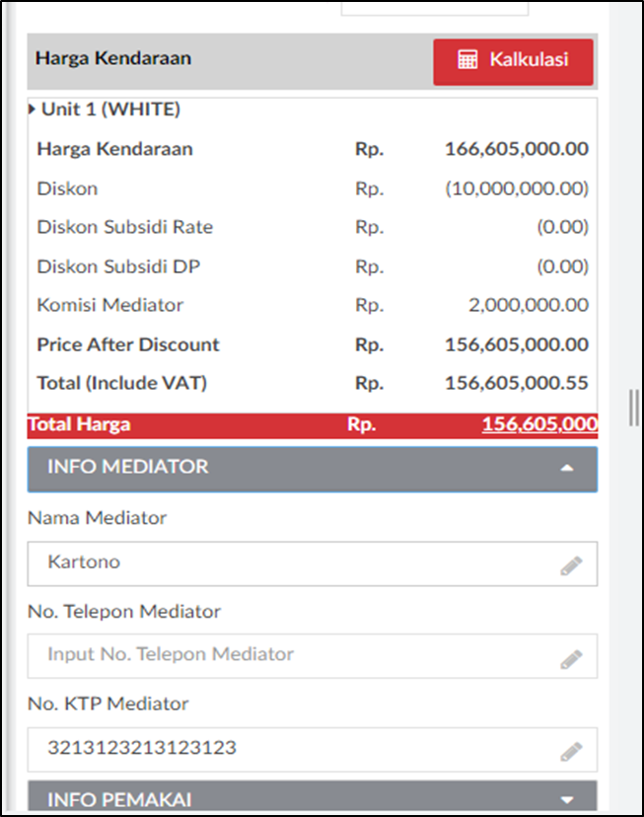Click the Total (Include VAT) amount
Viewport: 644px width, 817px height.
coord(517,384)
